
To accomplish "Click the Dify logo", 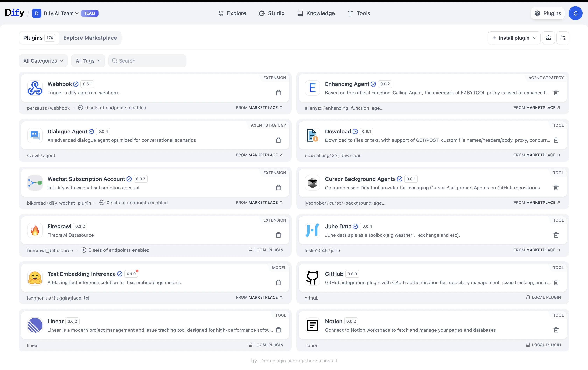I will (x=15, y=13).
